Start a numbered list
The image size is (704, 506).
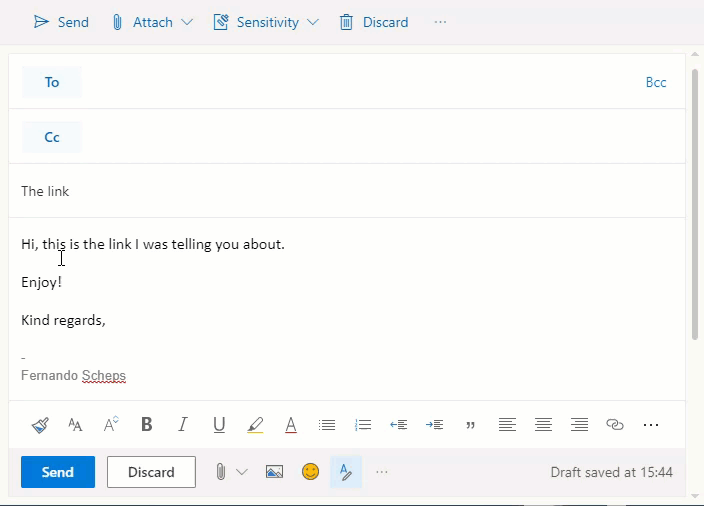363,425
